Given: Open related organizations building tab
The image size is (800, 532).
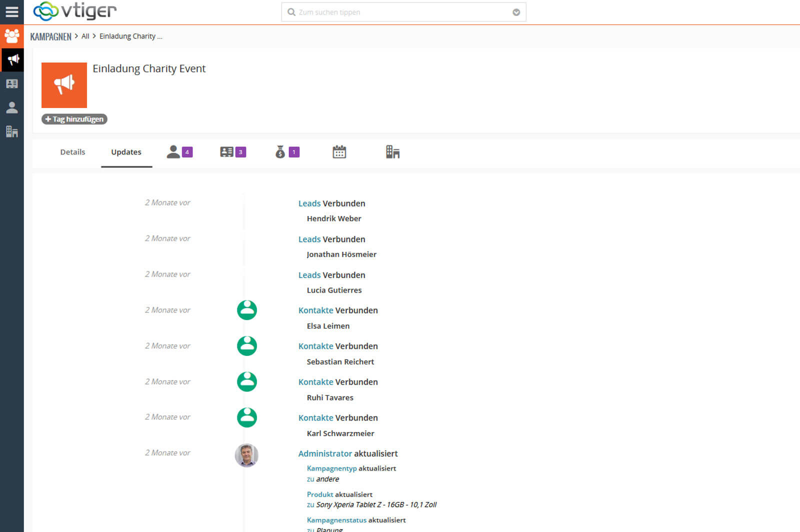Looking at the screenshot, I should 392,152.
